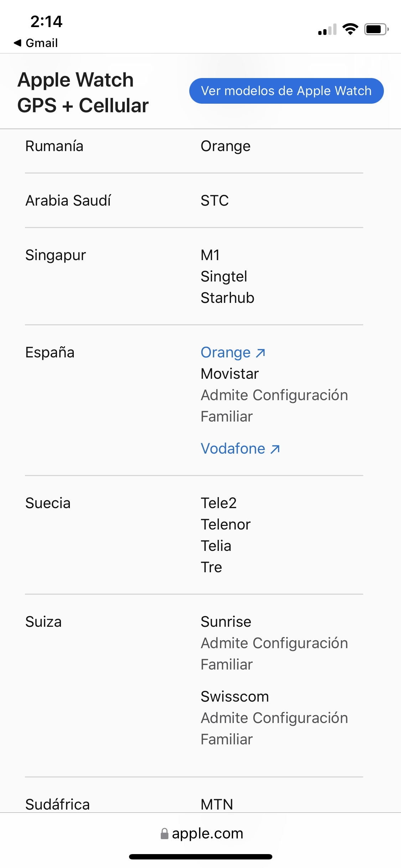Select the Swisscom carrier entry
The image size is (401, 868).
(x=235, y=697)
